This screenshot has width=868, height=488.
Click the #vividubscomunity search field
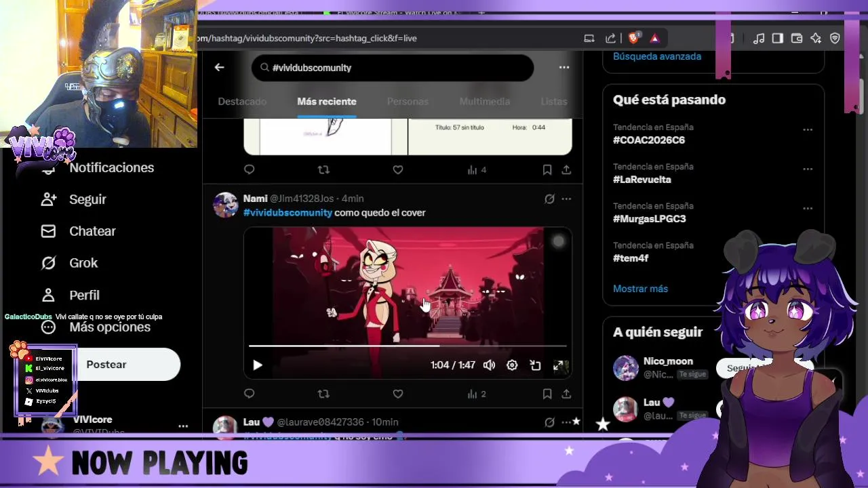(x=393, y=68)
